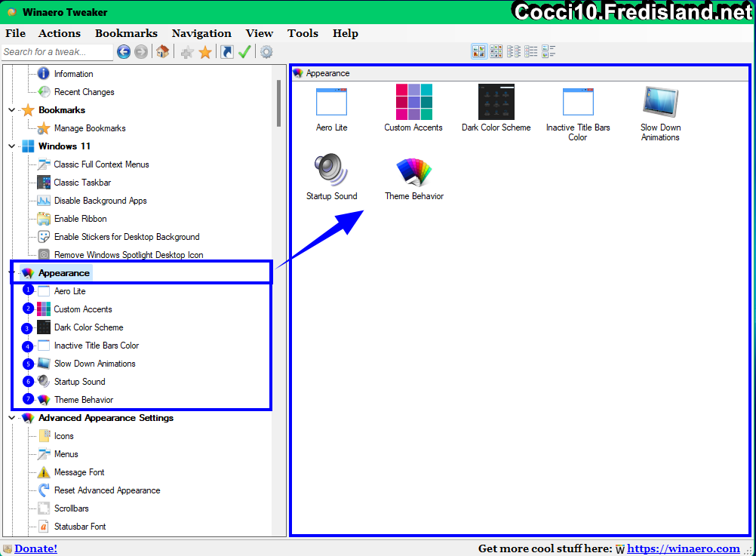756x556 pixels.
Task: Switch to large icons view mode
Action: pos(479,51)
